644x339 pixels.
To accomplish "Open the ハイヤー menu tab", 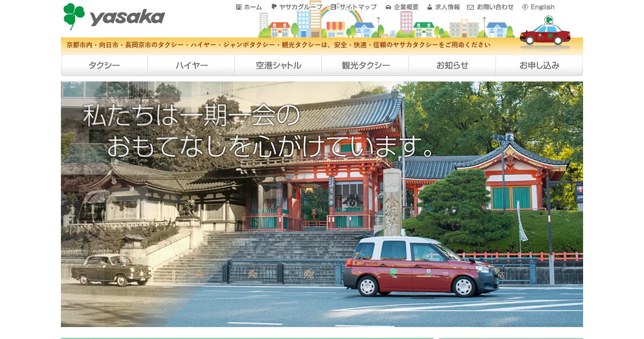I will coord(191,65).
